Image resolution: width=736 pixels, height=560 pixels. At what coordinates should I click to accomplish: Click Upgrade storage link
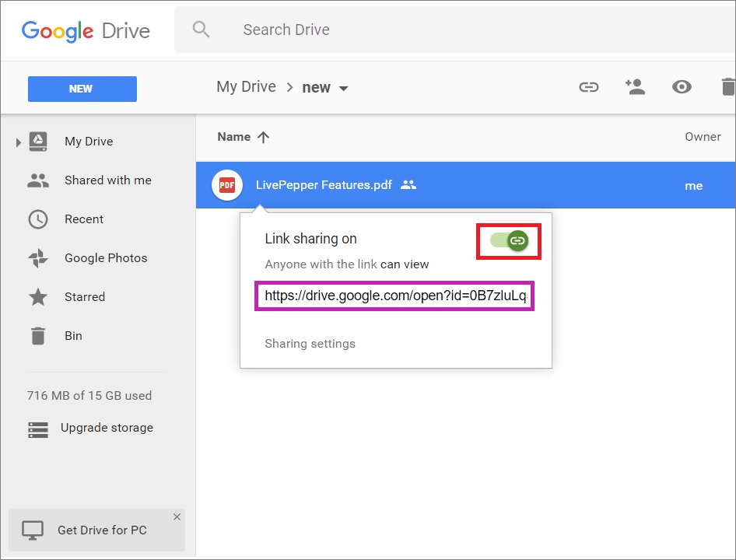[107, 428]
